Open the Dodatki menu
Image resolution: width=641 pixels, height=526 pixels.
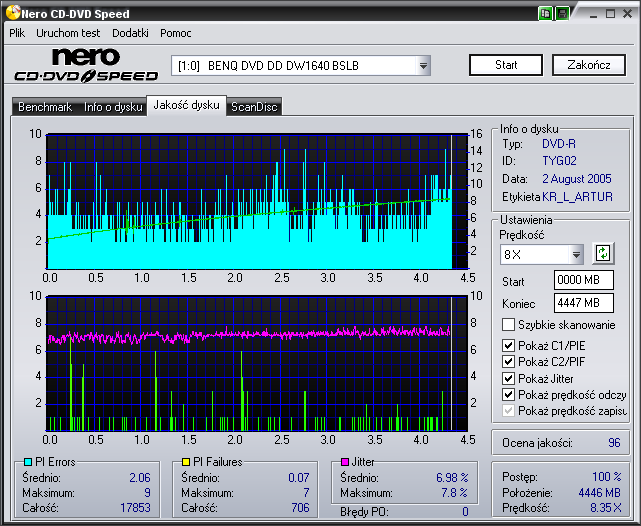point(130,33)
